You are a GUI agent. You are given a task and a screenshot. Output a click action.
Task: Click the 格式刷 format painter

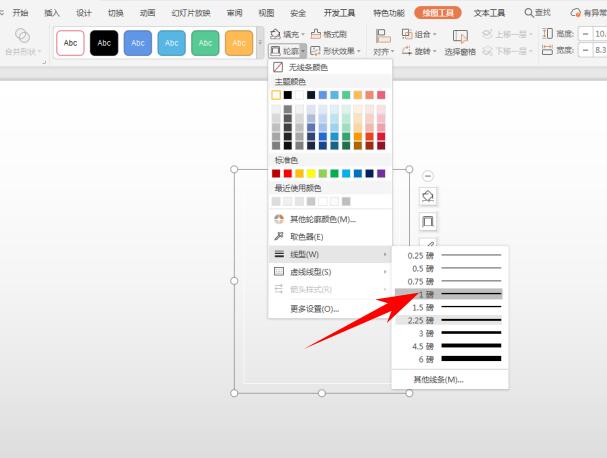tap(329, 34)
